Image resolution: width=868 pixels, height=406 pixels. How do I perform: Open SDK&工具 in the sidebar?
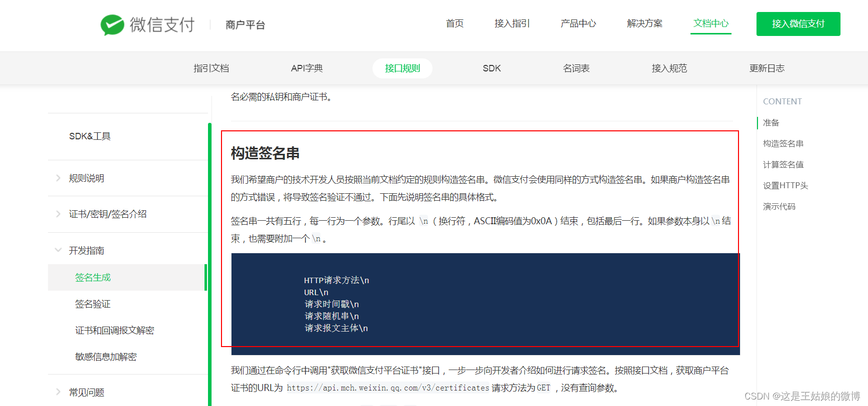click(90, 136)
